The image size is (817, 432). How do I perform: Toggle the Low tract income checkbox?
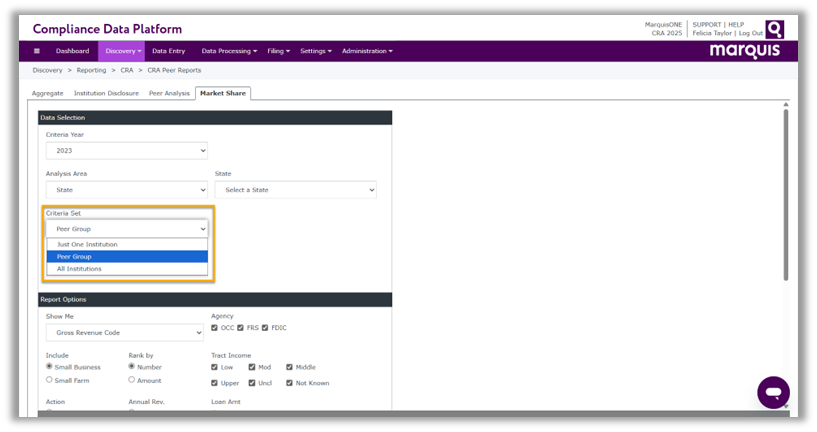215,367
